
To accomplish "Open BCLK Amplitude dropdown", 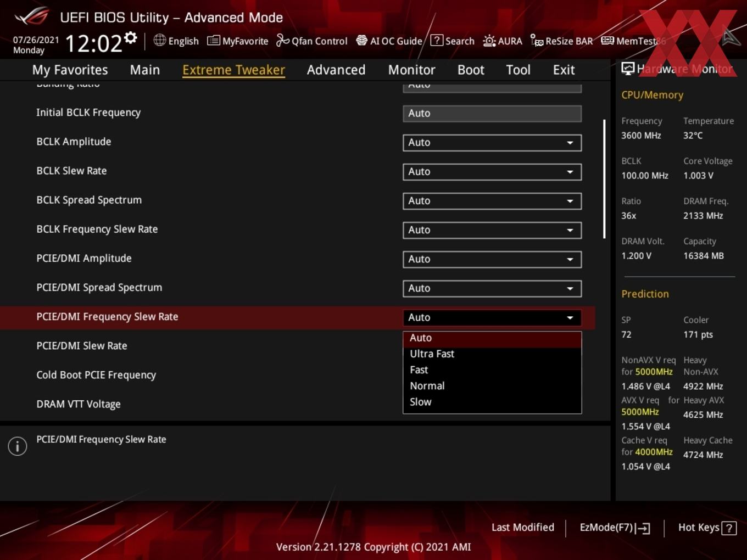I will tap(492, 143).
